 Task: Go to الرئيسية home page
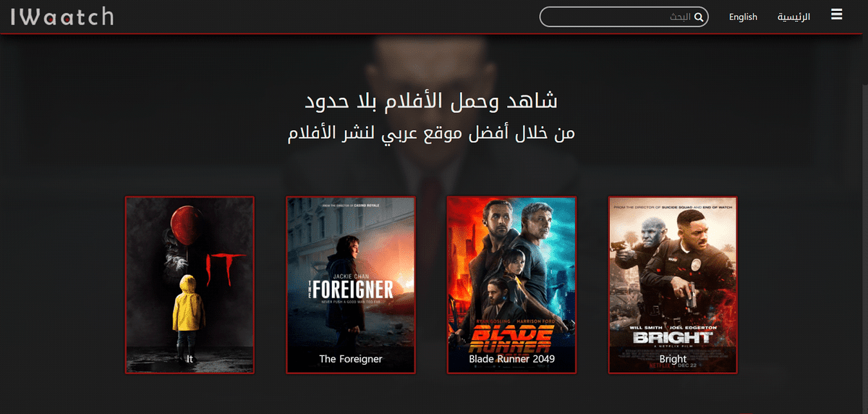793,17
